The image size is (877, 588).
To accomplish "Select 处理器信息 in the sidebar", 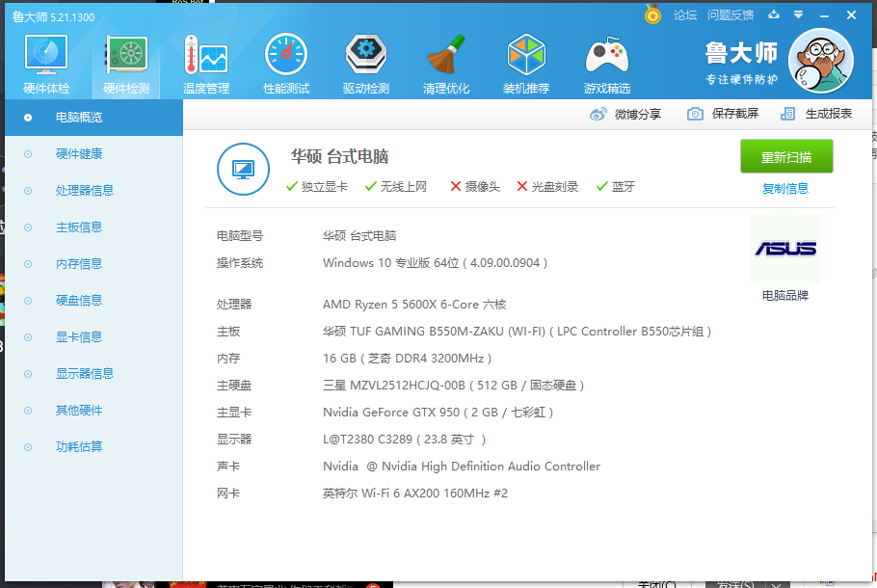I will pyautogui.click(x=85, y=191).
